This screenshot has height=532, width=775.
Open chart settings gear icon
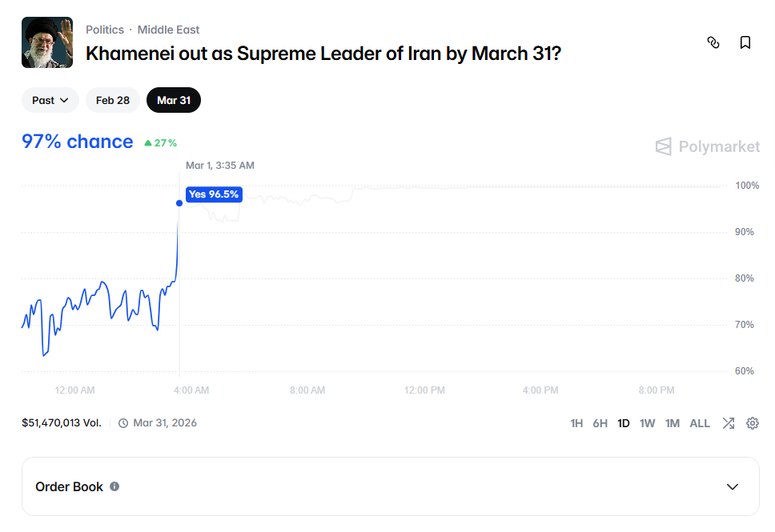point(753,423)
